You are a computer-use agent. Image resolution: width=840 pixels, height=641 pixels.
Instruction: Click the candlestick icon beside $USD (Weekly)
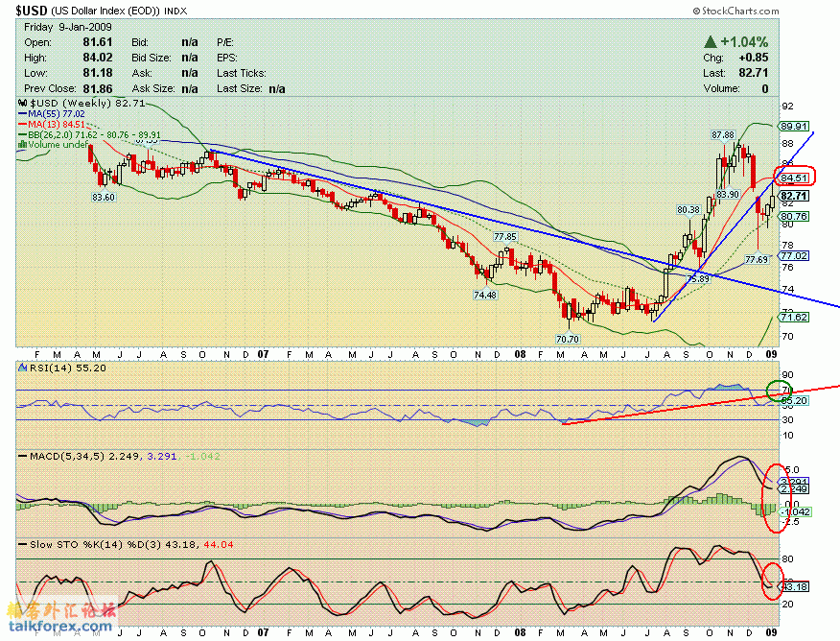22,103
